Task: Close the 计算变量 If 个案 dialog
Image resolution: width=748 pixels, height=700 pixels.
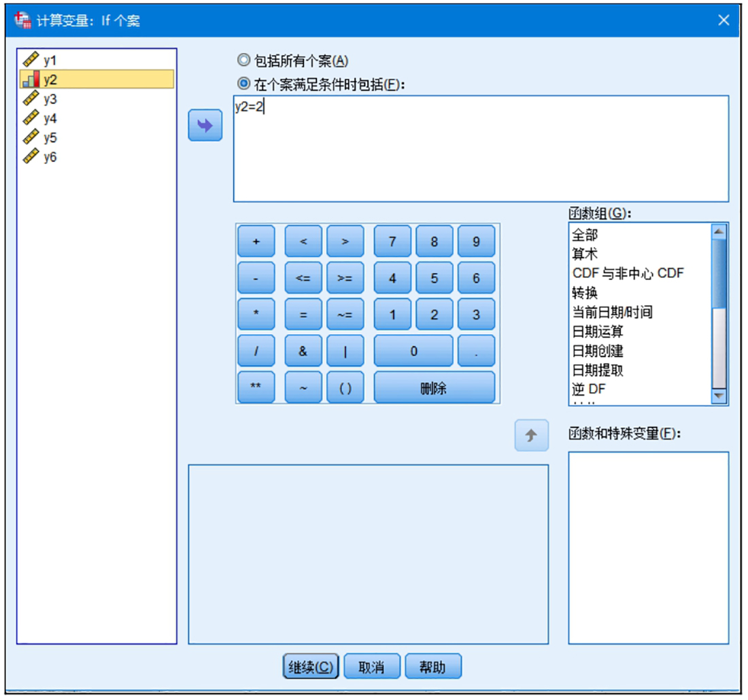Action: click(x=724, y=20)
